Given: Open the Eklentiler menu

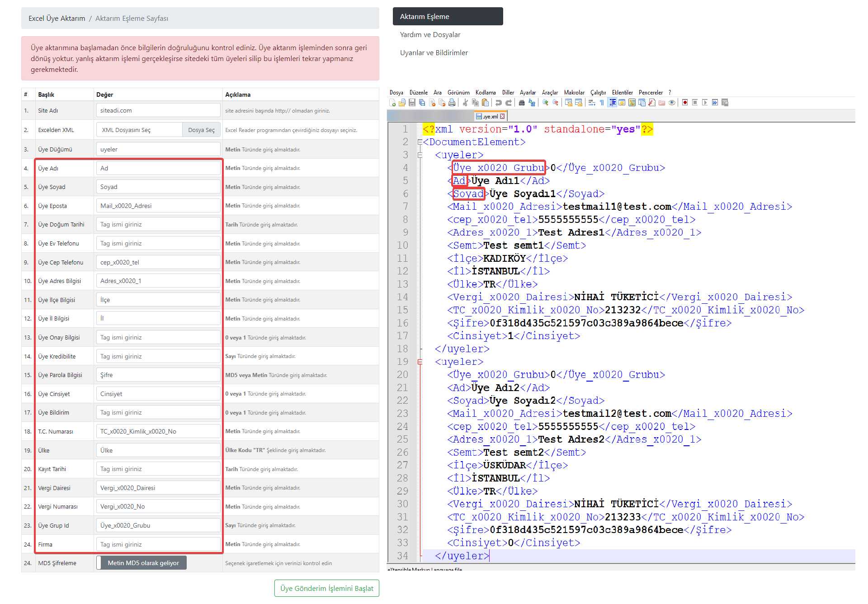Looking at the screenshot, I should (622, 92).
